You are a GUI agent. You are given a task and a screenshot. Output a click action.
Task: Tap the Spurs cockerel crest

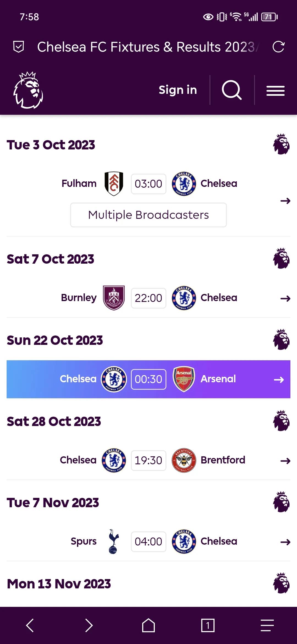pyautogui.click(x=114, y=541)
